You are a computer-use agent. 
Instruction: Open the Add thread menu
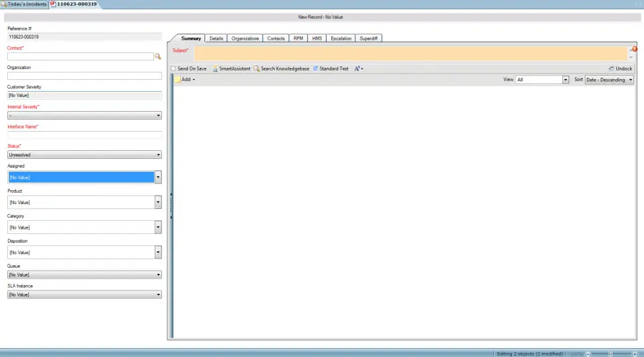tap(185, 79)
